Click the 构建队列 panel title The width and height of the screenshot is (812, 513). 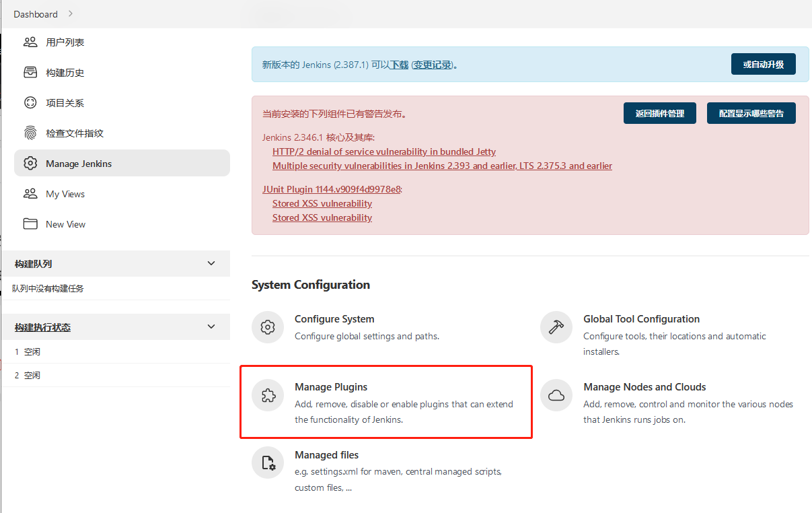(33, 264)
